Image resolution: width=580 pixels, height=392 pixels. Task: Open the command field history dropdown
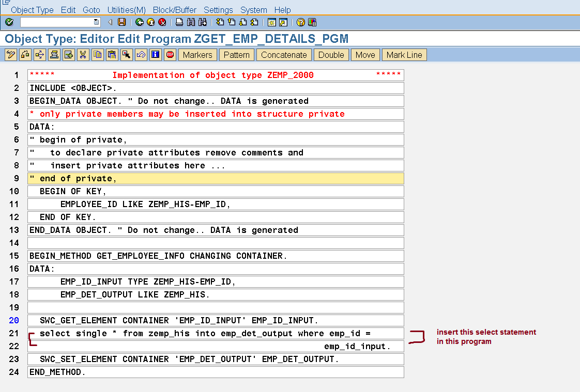(x=96, y=22)
